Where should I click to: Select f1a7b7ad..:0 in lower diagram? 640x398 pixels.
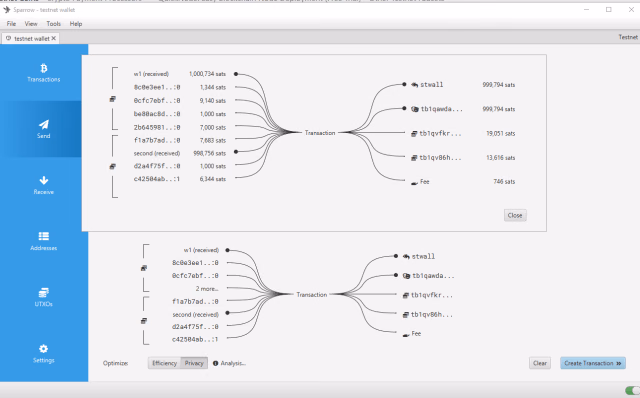click(195, 302)
